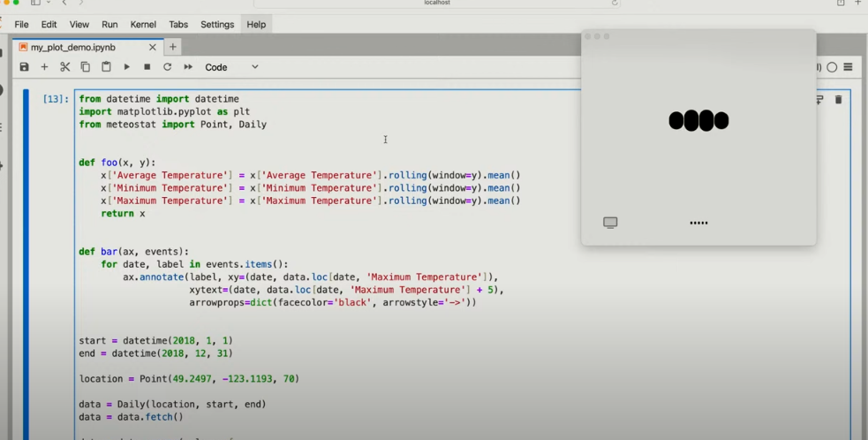Delete the cell using the trash icon
This screenshot has height=440, width=868.
click(x=838, y=100)
